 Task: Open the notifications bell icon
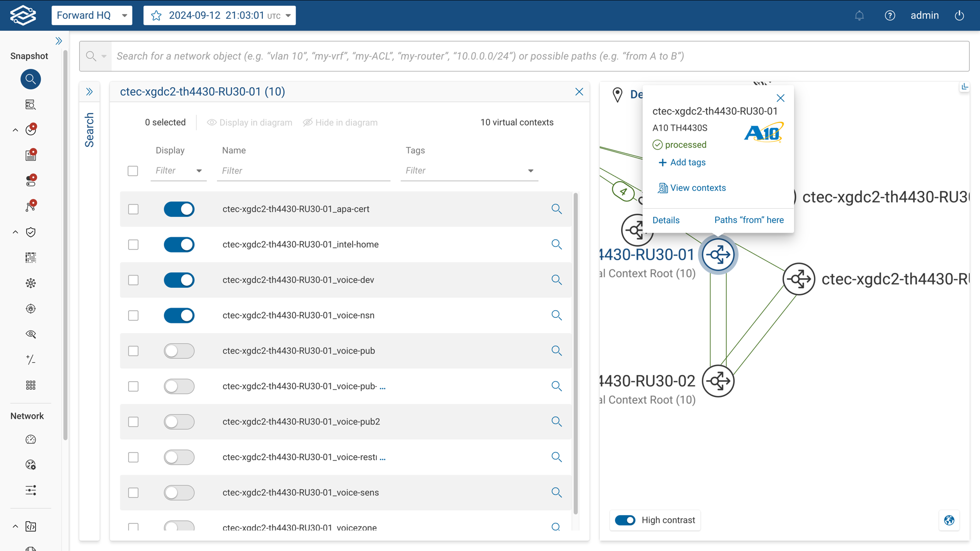point(860,15)
